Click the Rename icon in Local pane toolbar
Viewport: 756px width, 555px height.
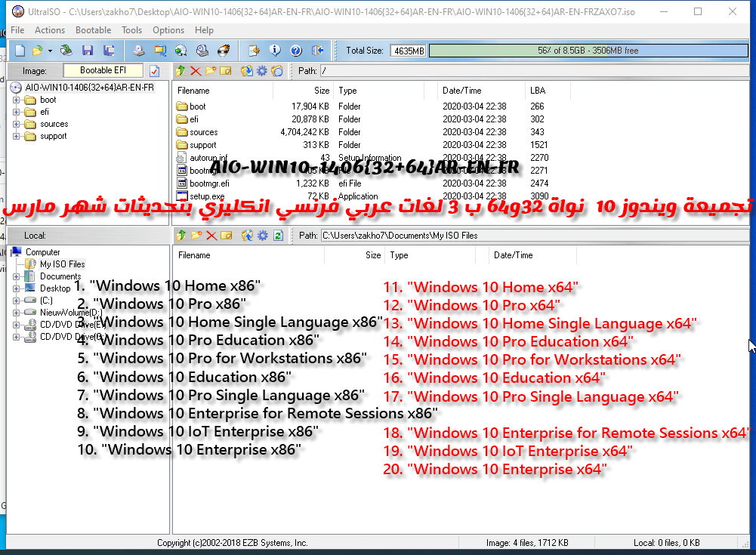pos(226,236)
